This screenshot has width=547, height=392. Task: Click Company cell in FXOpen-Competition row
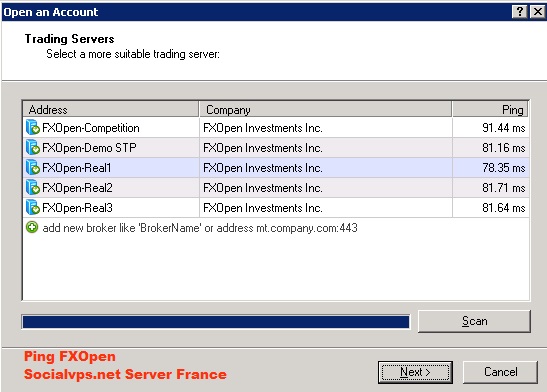tap(326, 128)
